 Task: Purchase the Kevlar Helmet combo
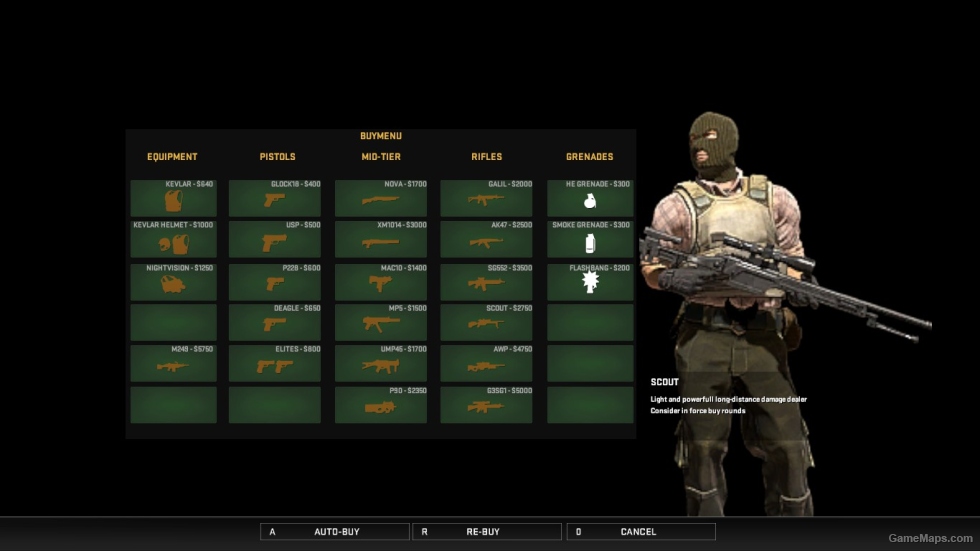click(174, 239)
